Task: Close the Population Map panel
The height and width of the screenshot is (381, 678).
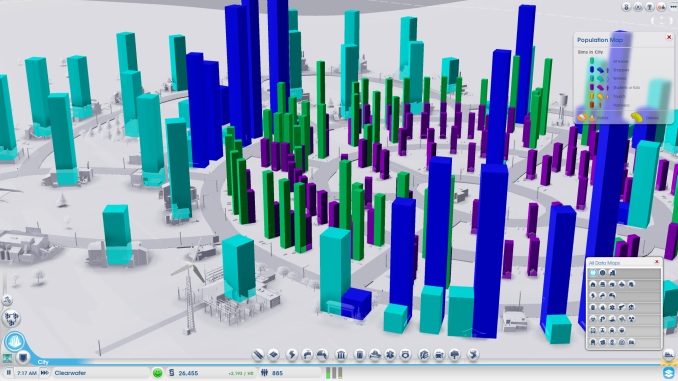Action: pyautogui.click(x=669, y=38)
